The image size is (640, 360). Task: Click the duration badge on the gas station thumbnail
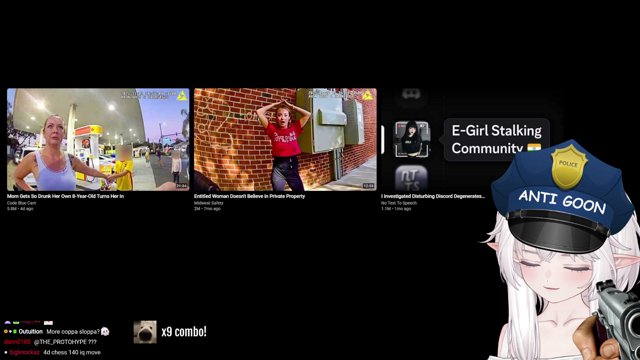click(182, 186)
